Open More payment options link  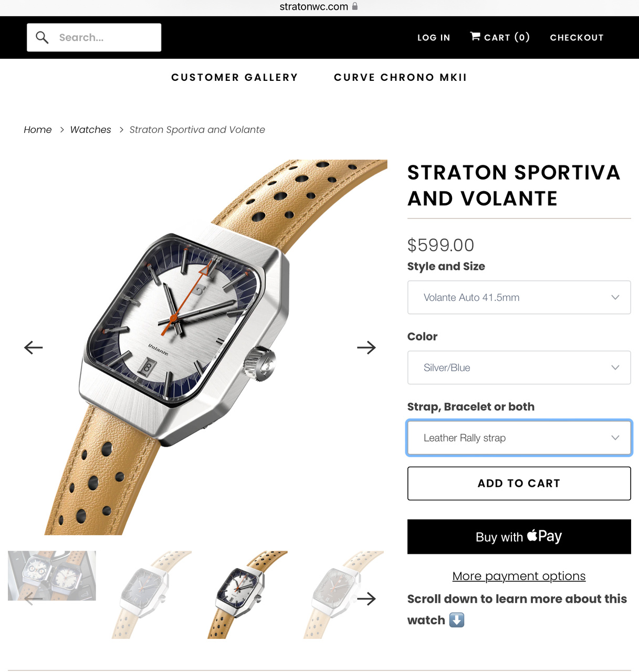pyautogui.click(x=519, y=576)
